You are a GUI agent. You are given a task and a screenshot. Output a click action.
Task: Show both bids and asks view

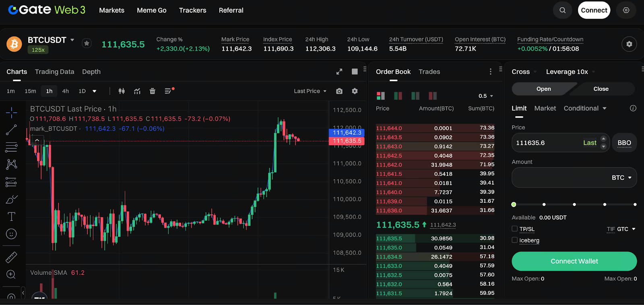coord(381,96)
